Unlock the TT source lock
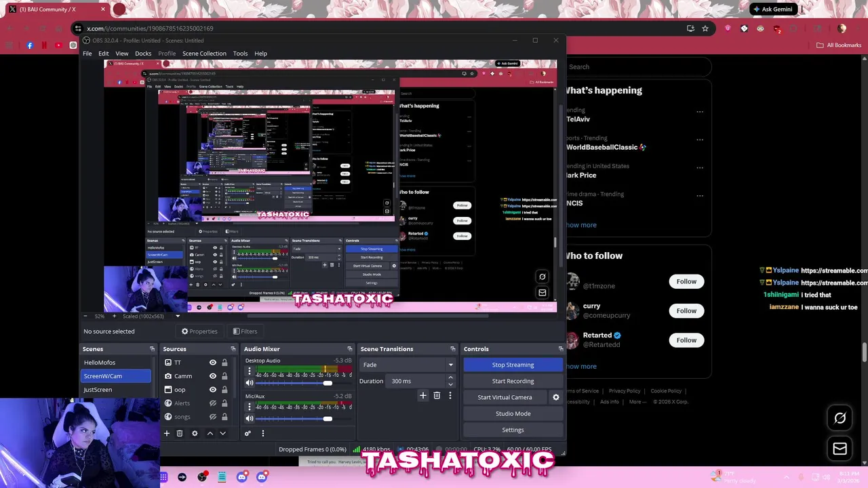This screenshot has height=488, width=868. click(224, 363)
